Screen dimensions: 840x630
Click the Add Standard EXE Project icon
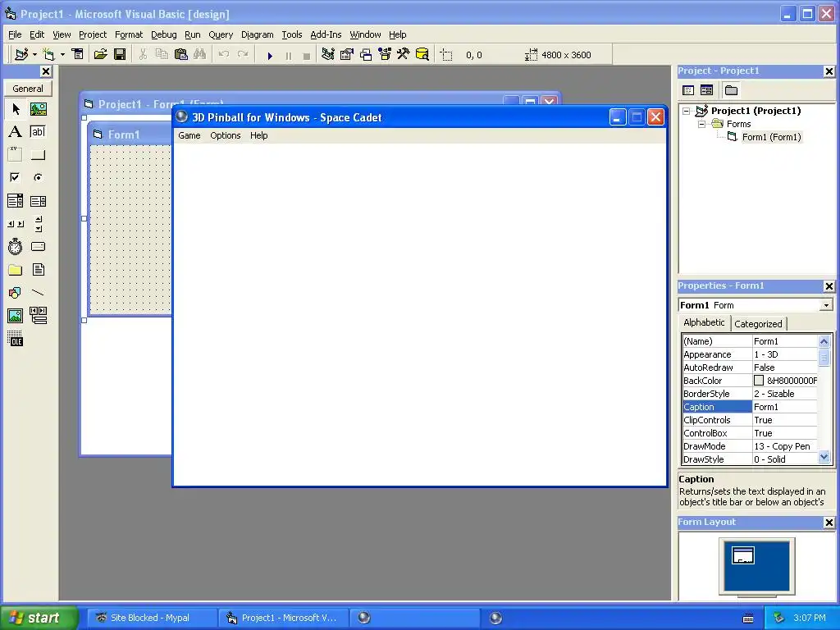tap(21, 54)
